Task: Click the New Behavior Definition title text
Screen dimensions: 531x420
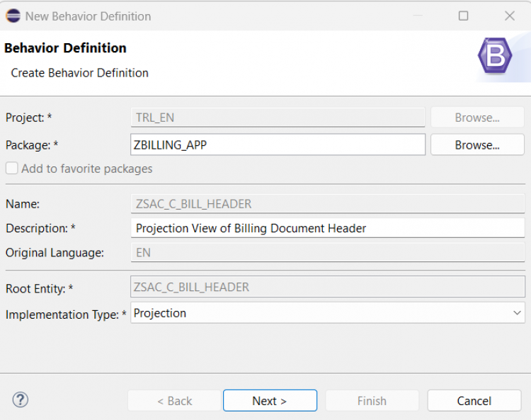Action: (x=88, y=16)
